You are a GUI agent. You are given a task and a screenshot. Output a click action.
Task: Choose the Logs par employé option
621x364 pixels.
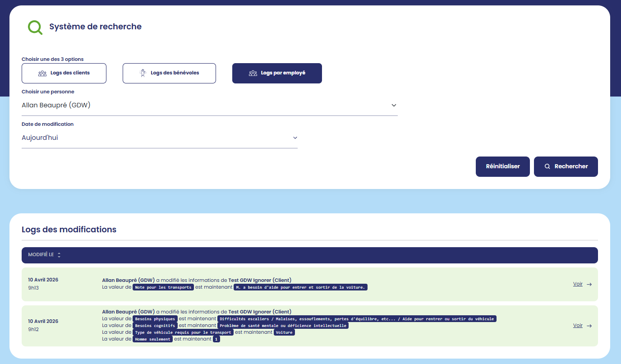(277, 73)
